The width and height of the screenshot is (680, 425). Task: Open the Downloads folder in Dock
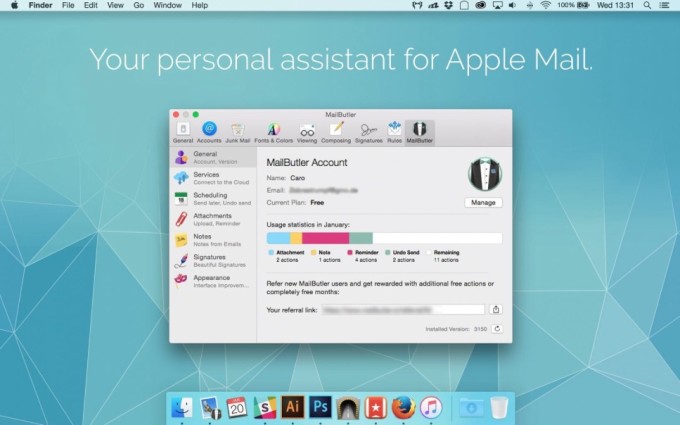coord(471,407)
